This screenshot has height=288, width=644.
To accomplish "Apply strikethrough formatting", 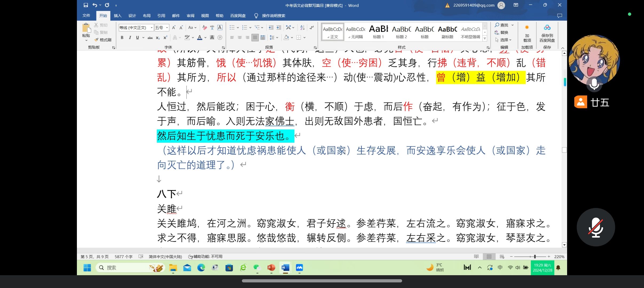I will (x=150, y=38).
